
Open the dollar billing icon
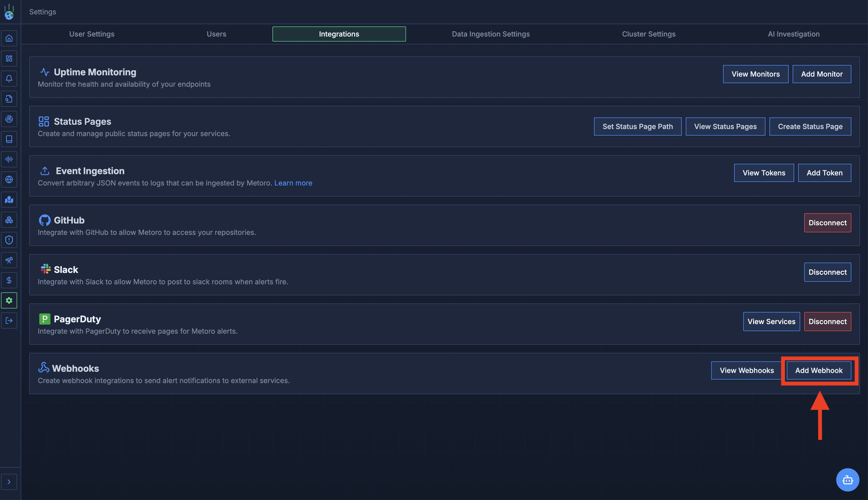[9, 280]
